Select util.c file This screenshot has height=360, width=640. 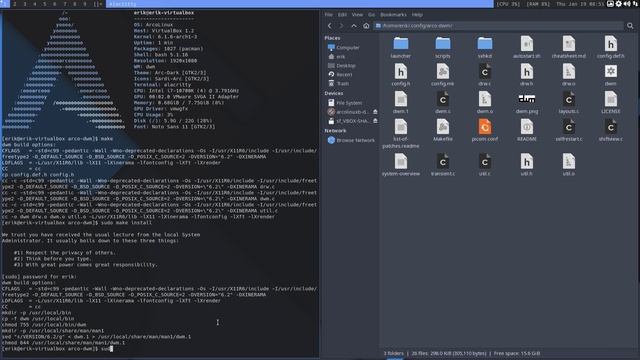coord(484,165)
